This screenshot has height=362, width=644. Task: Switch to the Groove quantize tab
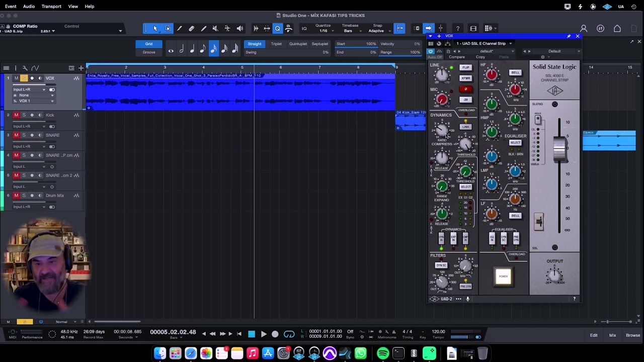149,52
